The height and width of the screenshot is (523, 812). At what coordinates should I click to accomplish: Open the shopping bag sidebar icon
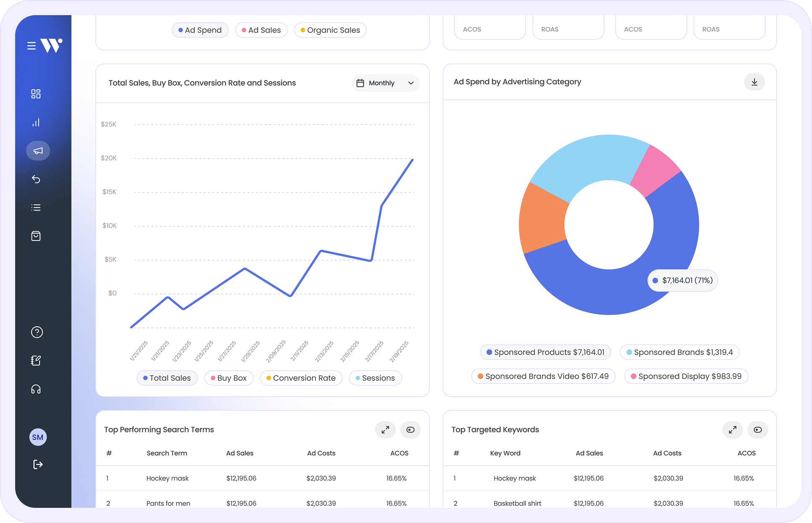(36, 236)
